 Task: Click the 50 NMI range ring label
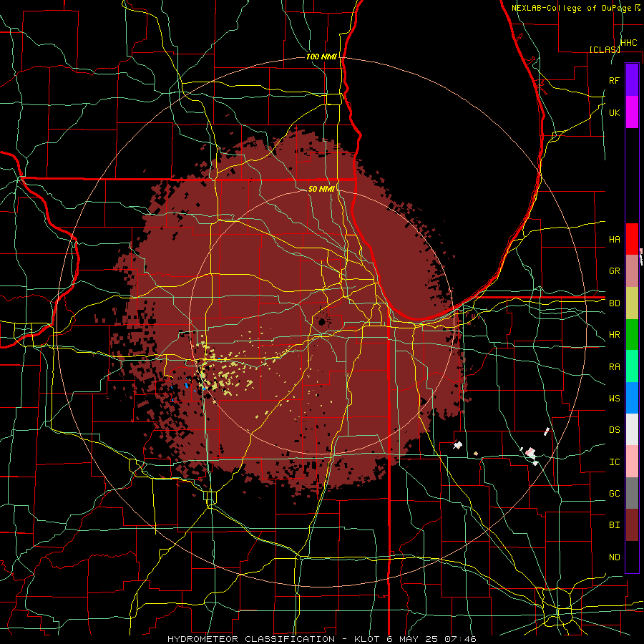pos(321,189)
